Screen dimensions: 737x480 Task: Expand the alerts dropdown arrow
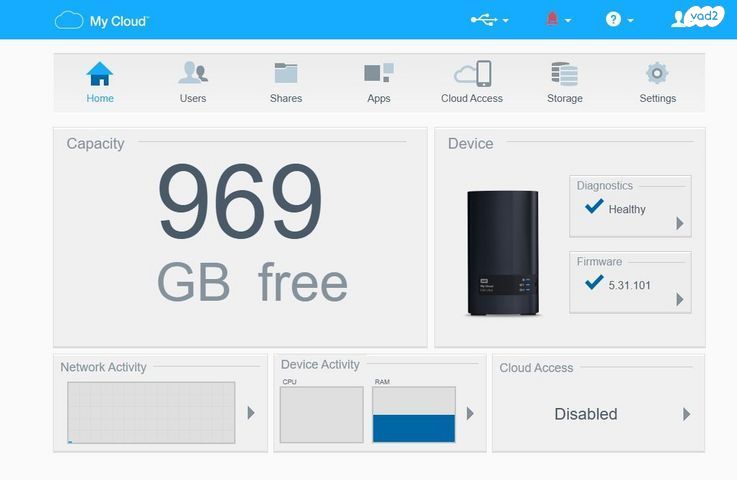tap(568, 20)
